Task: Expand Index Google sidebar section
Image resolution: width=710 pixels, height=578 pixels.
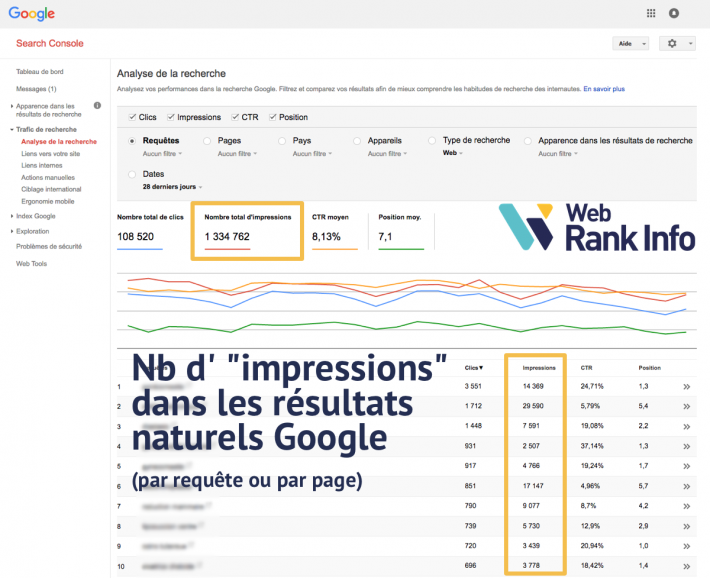Action: pyautogui.click(x=12, y=216)
